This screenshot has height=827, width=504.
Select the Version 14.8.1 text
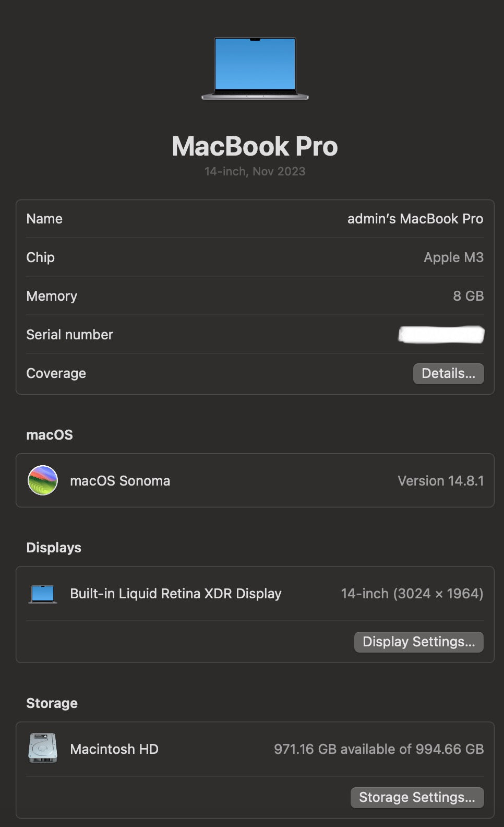440,481
